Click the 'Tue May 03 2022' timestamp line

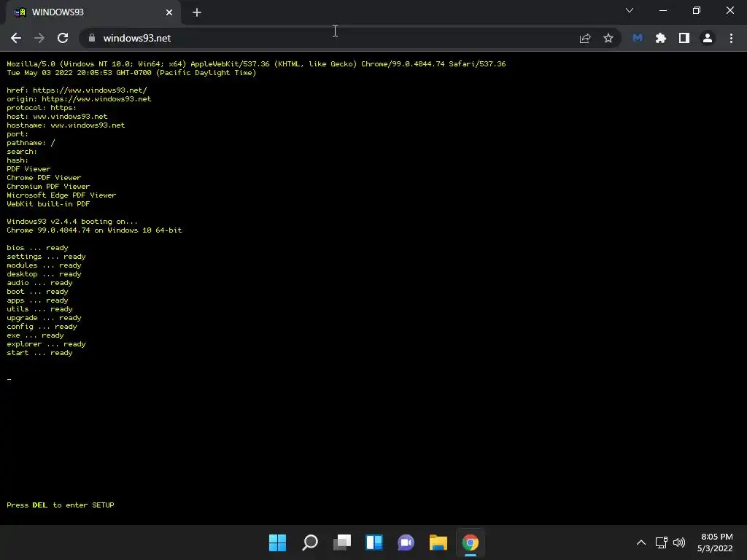click(x=131, y=73)
